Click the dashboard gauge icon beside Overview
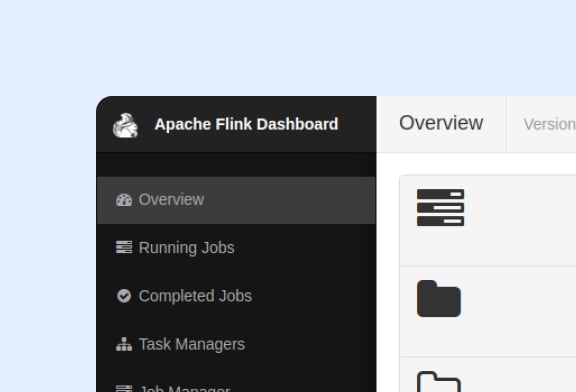Image resolution: width=576 pixels, height=392 pixels. pyautogui.click(x=124, y=200)
